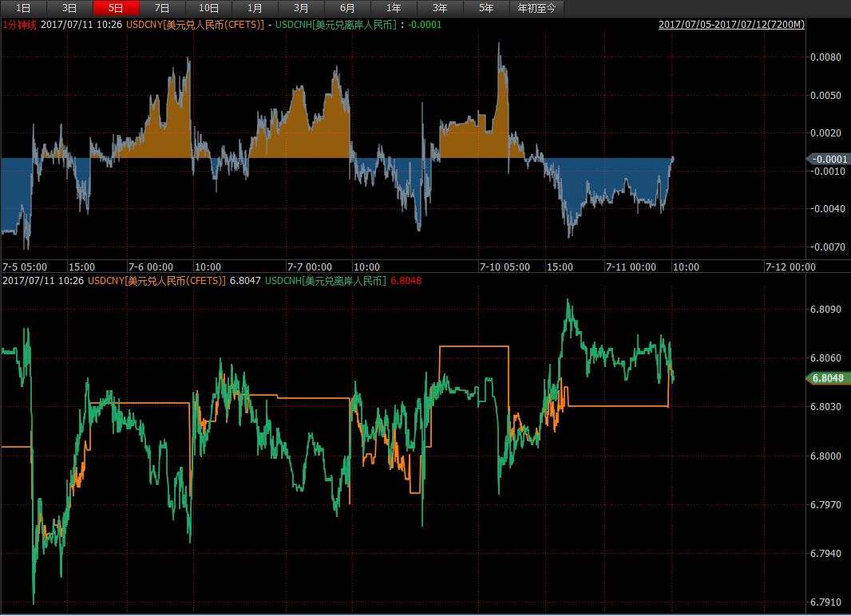Click the USDCNY[美元兑人民币(CFETS)] label in the top chart header

(195, 25)
